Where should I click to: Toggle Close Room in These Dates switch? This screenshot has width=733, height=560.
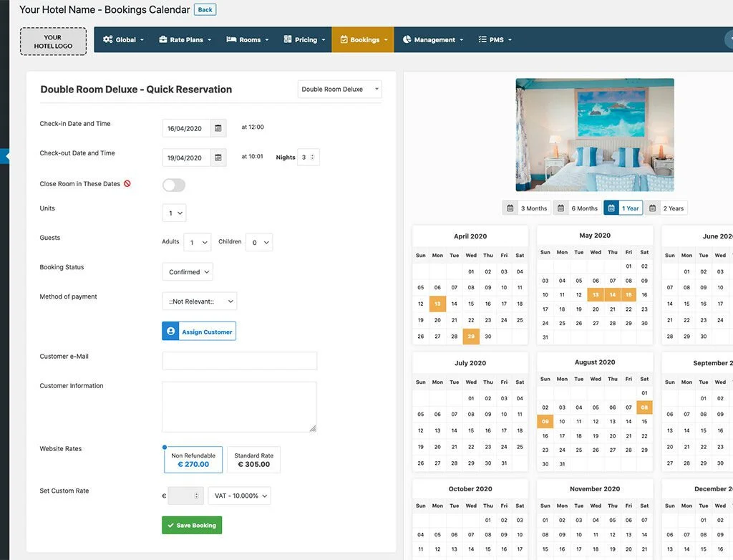pos(174,185)
